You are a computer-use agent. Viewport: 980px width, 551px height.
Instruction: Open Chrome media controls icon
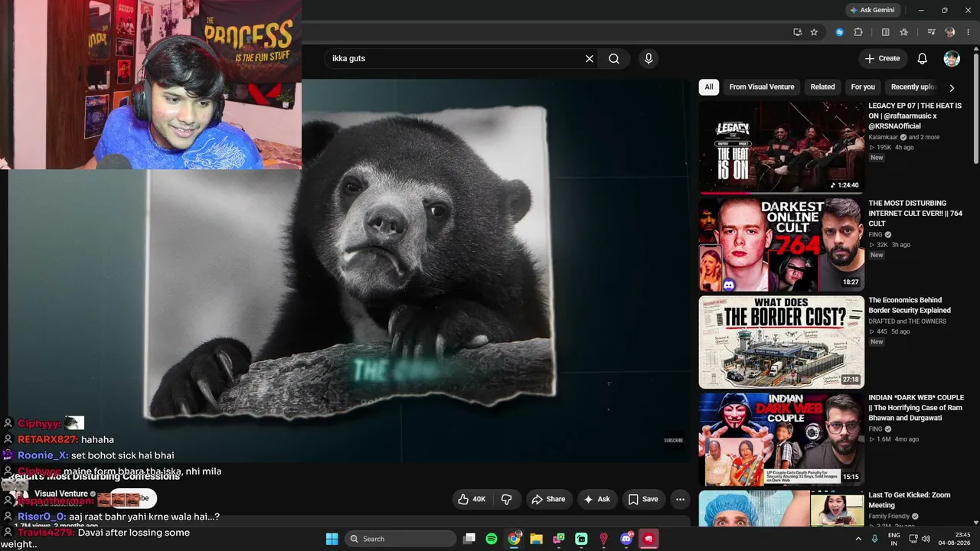931,32
